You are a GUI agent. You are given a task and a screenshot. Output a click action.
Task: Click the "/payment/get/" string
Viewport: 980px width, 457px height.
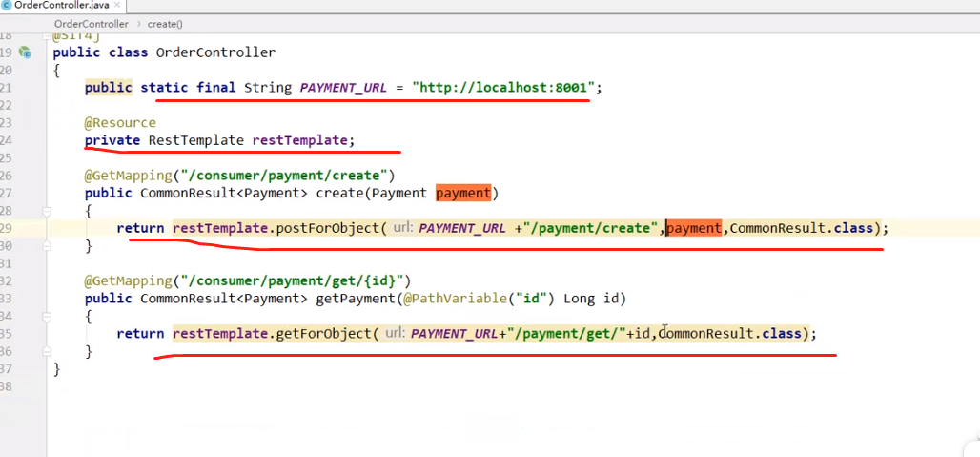[x=565, y=333]
